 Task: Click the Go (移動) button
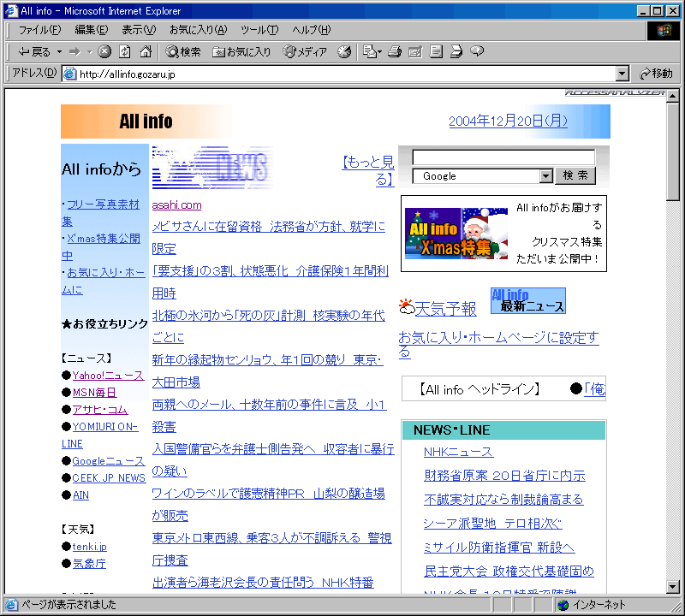pos(656,74)
